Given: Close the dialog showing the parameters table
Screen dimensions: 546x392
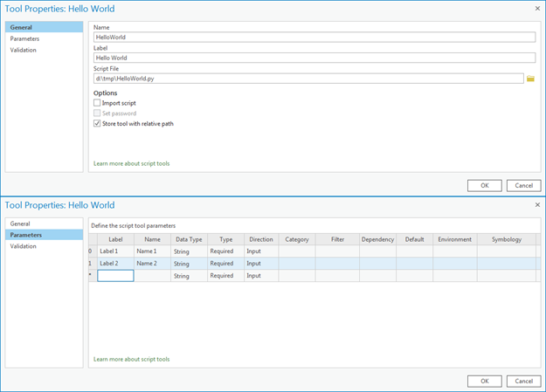Looking at the screenshot, I should coord(536,205).
